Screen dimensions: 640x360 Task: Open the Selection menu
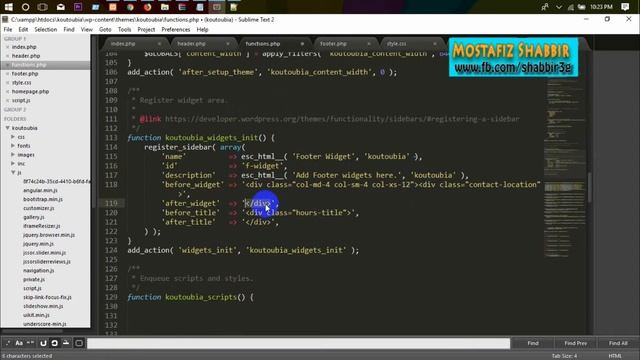(x=46, y=29)
